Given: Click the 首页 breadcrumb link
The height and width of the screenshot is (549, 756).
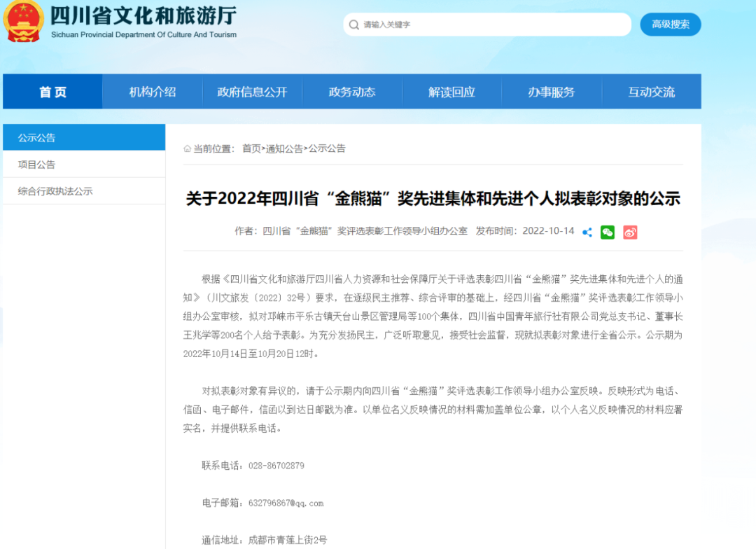Looking at the screenshot, I should coord(251,148).
